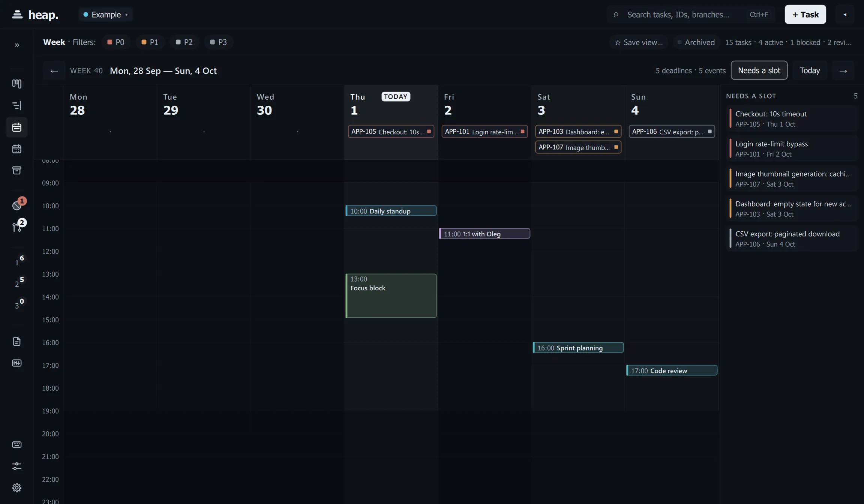Click the heap logo icon

pyautogui.click(x=17, y=15)
